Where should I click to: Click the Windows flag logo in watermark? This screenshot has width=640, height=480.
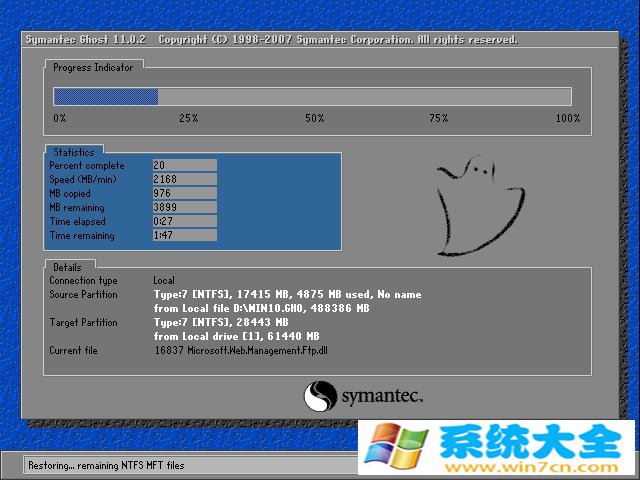393,446
